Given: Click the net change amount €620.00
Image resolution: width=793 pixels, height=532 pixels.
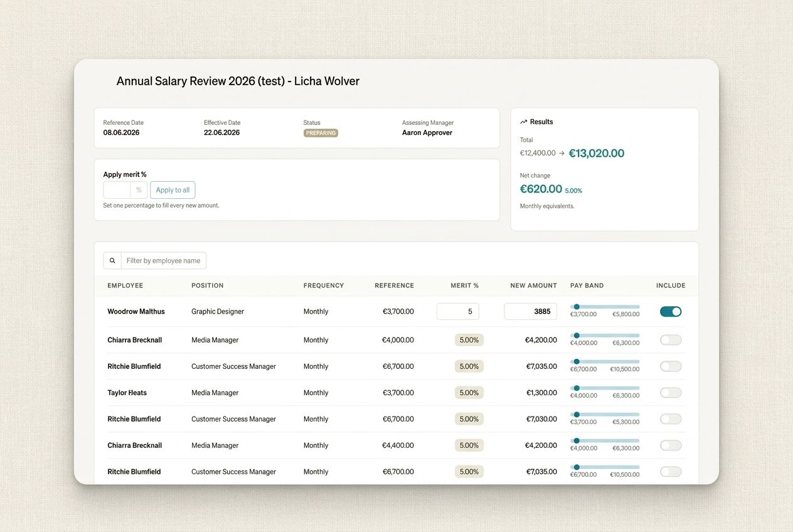Looking at the screenshot, I should coord(541,189).
